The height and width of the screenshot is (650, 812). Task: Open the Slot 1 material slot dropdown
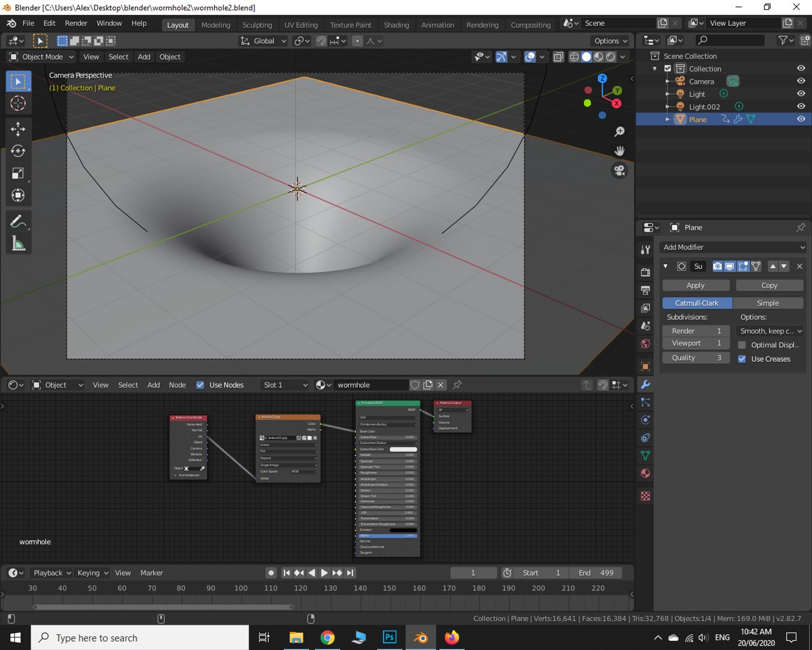click(285, 385)
